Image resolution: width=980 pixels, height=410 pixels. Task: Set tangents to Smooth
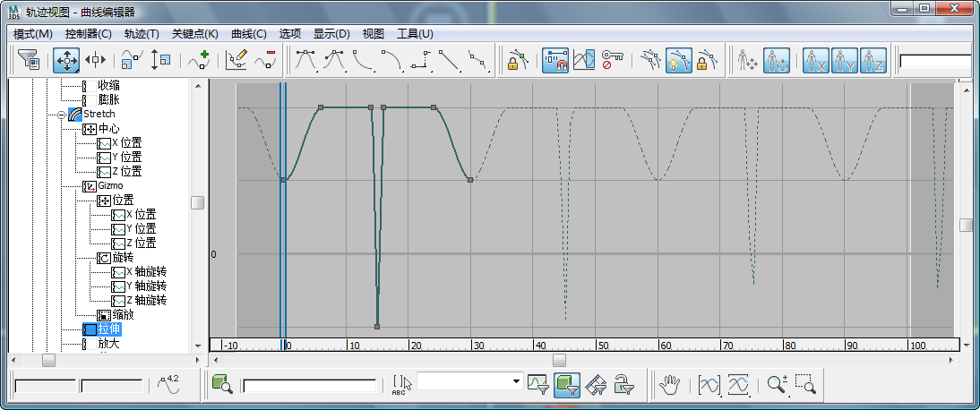(x=478, y=61)
